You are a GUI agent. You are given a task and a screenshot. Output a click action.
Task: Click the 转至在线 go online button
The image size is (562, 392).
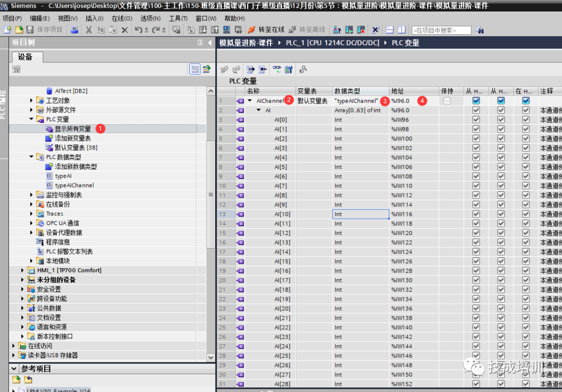266,30
